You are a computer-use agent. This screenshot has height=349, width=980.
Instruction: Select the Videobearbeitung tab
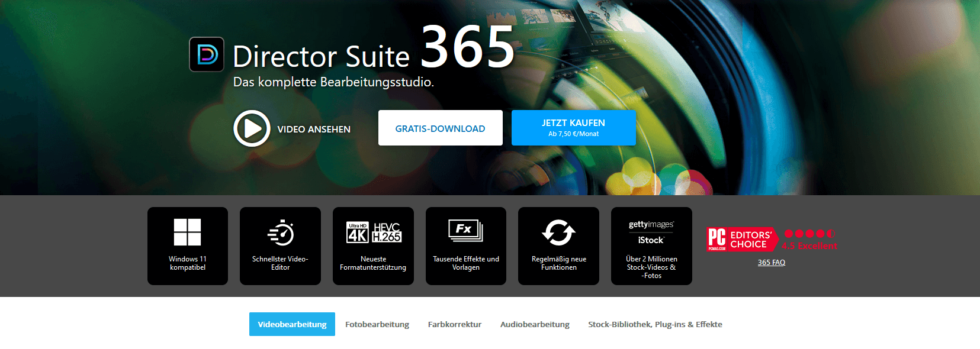(x=292, y=324)
